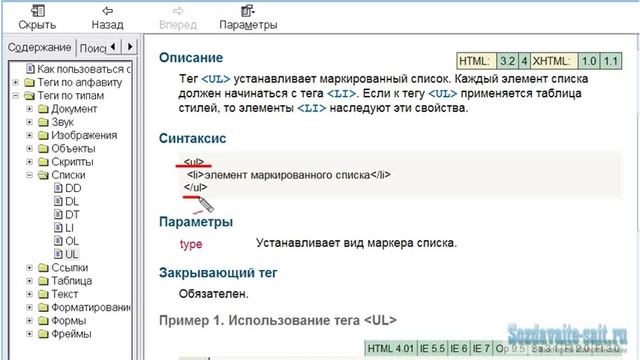Click the IE 5.5 compatibility cell
Image resolution: width=640 pixels, height=360 pixels.
[x=432, y=349]
